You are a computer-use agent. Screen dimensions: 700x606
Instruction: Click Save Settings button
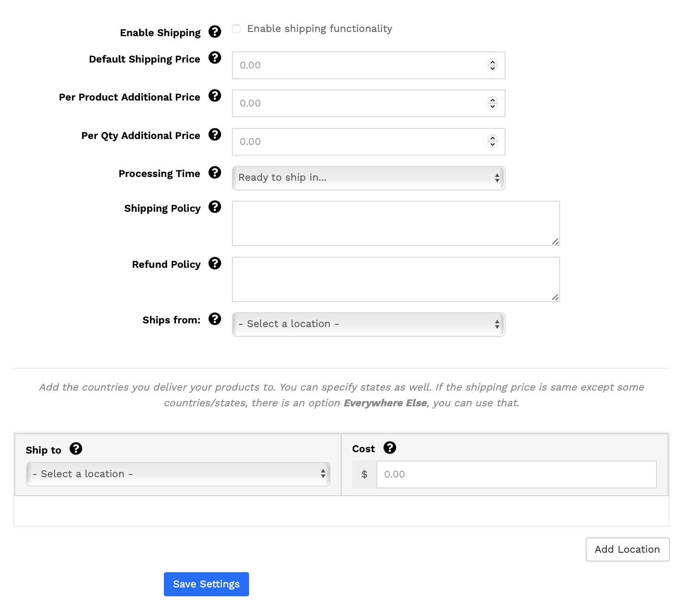[x=206, y=584]
